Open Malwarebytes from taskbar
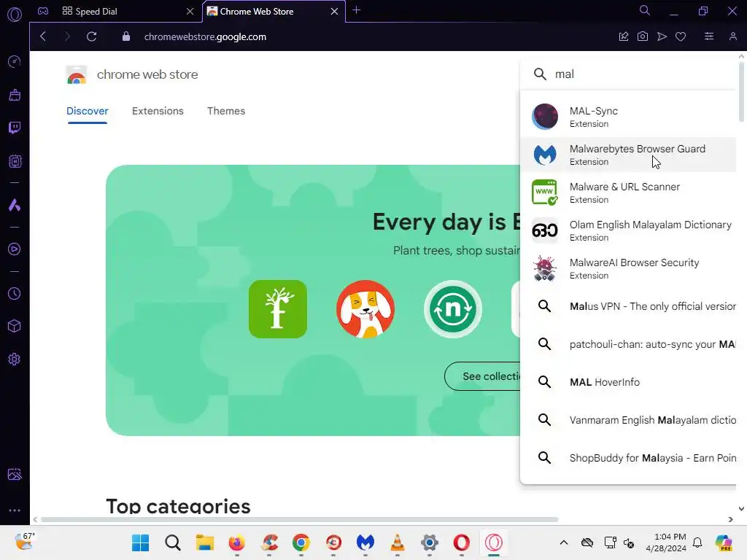This screenshot has width=747, height=560. tap(365, 542)
